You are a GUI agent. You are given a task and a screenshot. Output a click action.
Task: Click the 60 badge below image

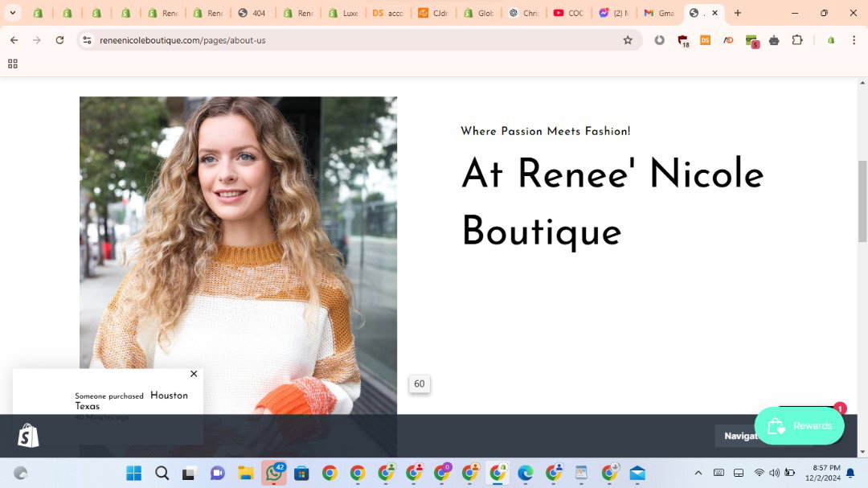coord(420,383)
